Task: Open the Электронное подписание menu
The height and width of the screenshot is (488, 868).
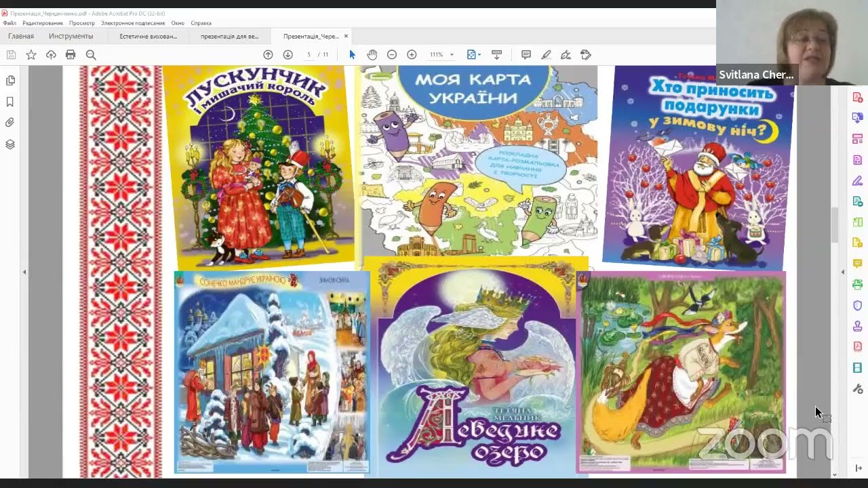Action: point(133,23)
